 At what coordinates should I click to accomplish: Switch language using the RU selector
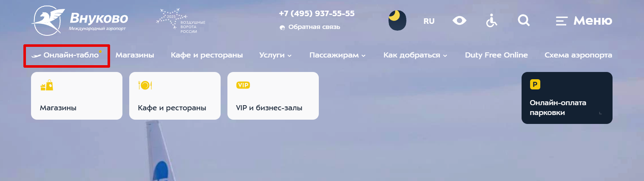pyautogui.click(x=429, y=21)
